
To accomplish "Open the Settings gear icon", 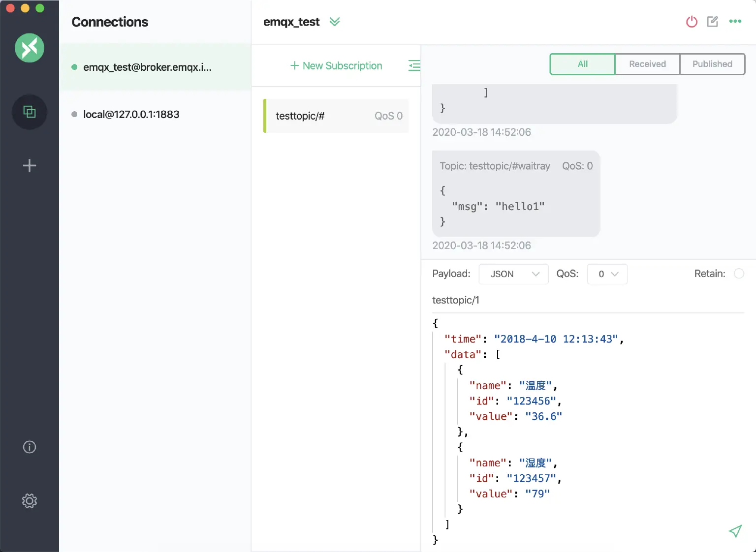I will pos(30,501).
